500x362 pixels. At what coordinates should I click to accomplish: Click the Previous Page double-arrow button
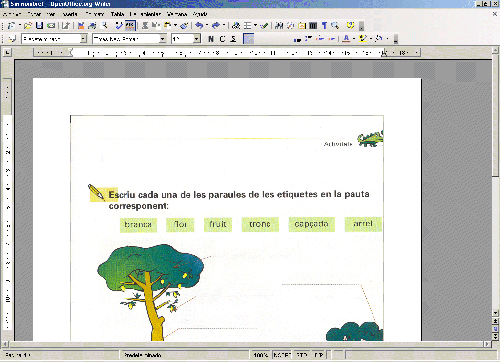coord(495,321)
